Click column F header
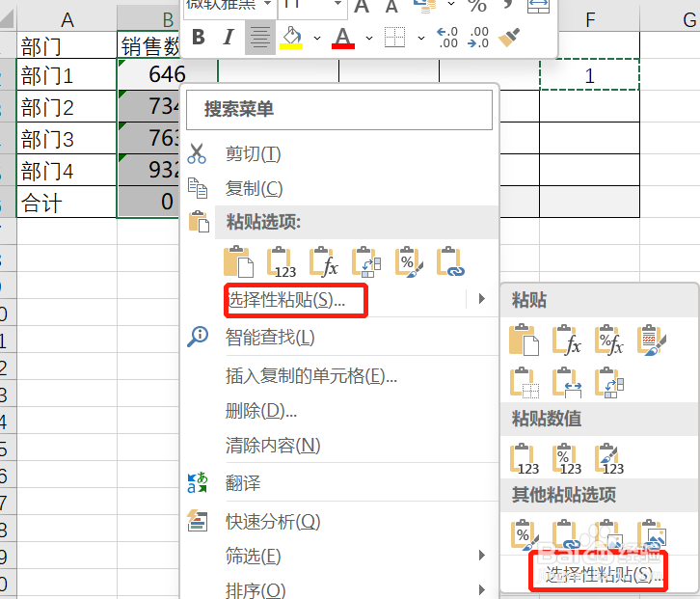700x599 pixels. (x=590, y=19)
